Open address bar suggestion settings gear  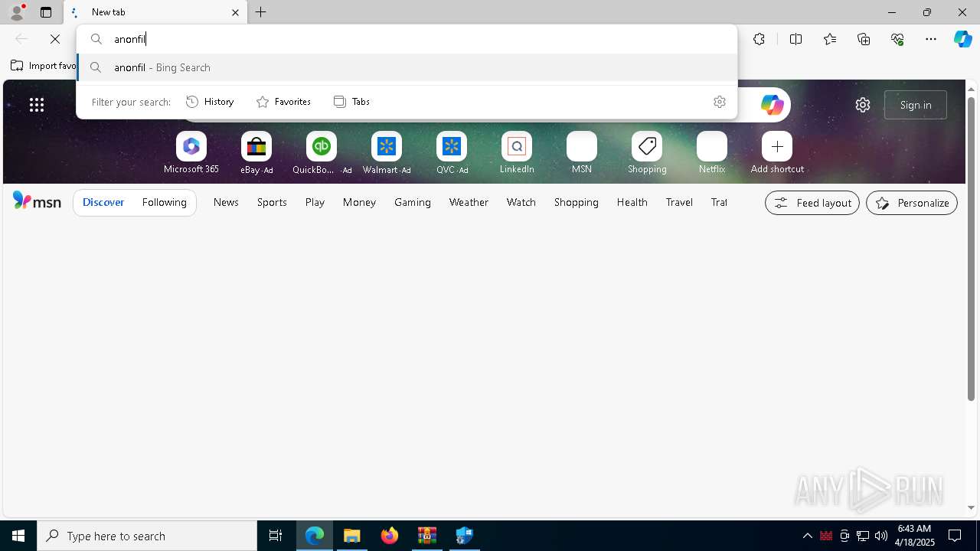(x=719, y=102)
